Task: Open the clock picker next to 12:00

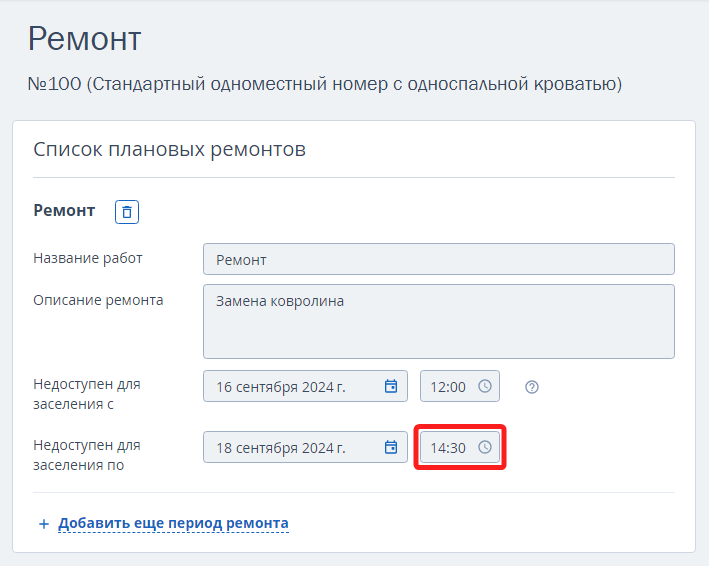Action: (485, 387)
